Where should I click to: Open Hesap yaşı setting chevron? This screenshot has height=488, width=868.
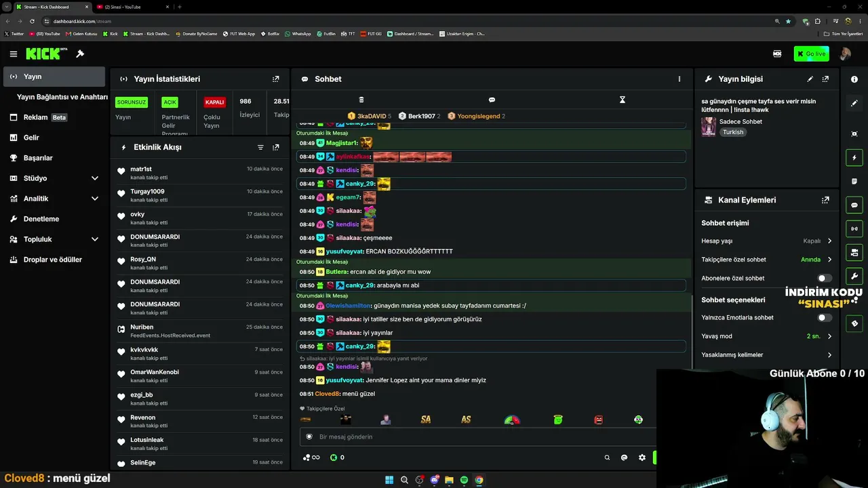coord(829,241)
